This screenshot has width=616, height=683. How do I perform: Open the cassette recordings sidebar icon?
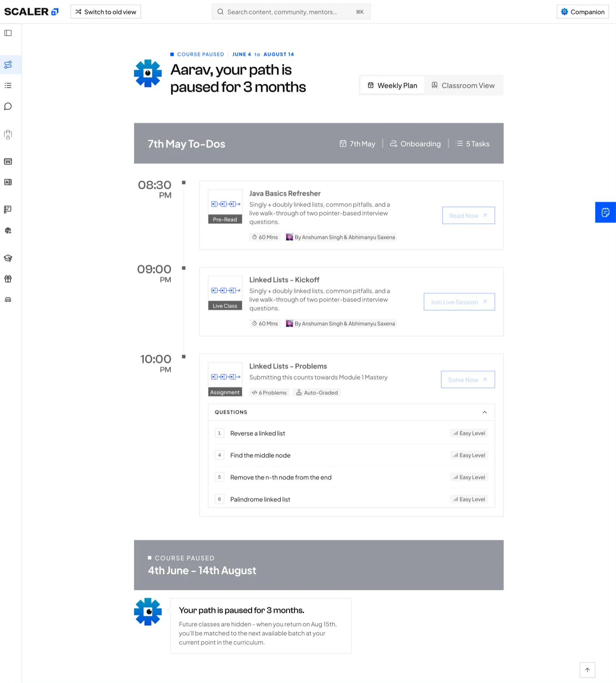[x=8, y=161]
